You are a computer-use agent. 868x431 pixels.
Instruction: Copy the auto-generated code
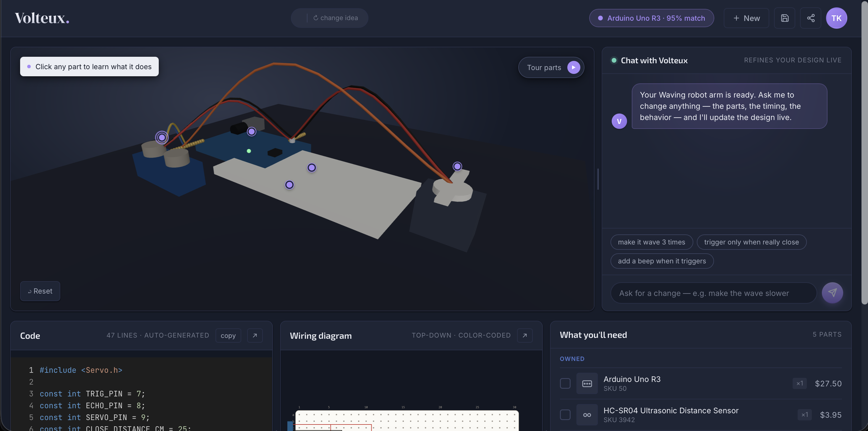228,336
